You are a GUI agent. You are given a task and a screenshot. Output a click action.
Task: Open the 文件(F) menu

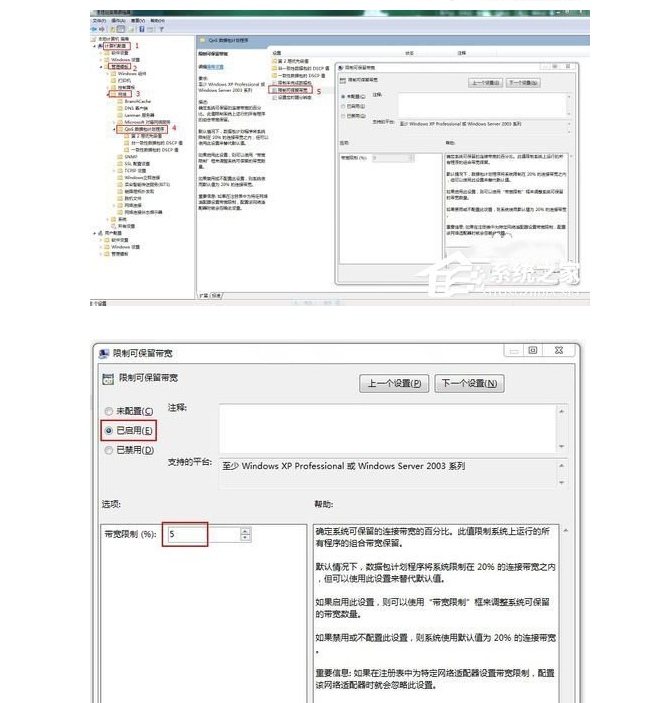(99, 21)
